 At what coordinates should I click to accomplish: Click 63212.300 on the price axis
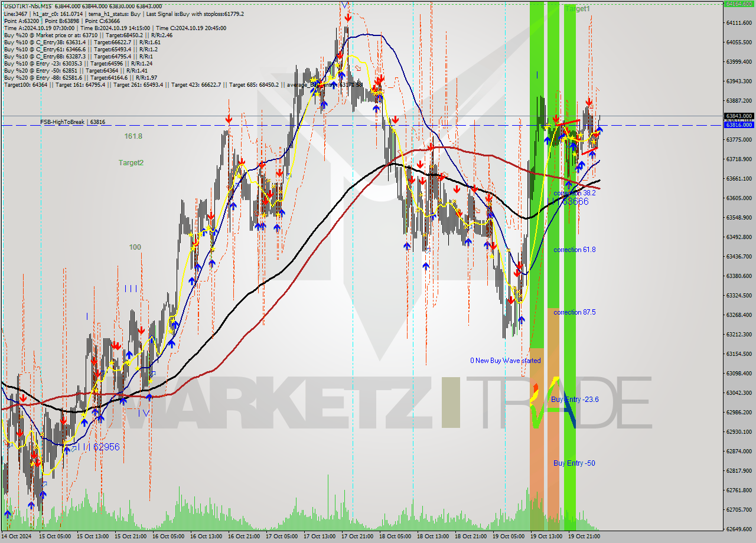pyautogui.click(x=738, y=334)
